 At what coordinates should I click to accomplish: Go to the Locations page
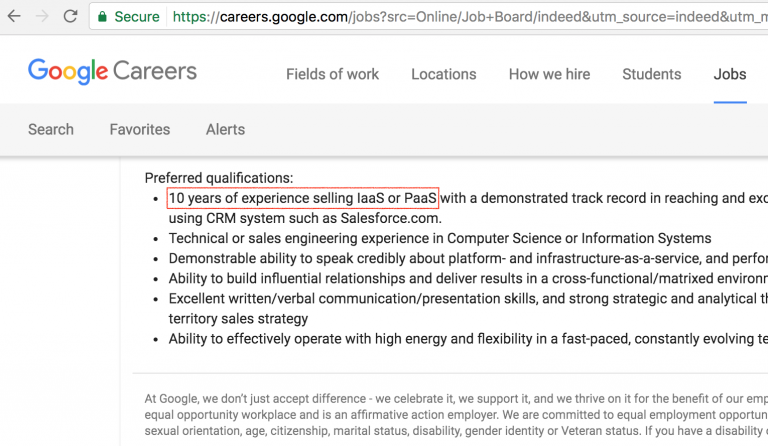[x=443, y=74]
